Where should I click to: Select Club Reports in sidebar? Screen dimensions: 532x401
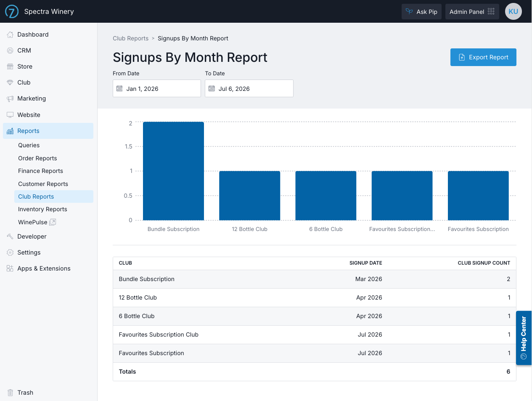point(53,197)
